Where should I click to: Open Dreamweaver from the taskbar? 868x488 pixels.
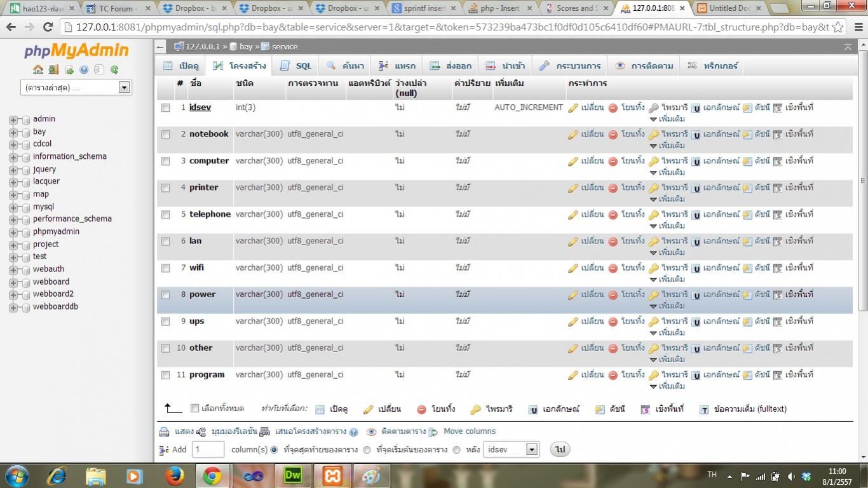tap(292, 475)
